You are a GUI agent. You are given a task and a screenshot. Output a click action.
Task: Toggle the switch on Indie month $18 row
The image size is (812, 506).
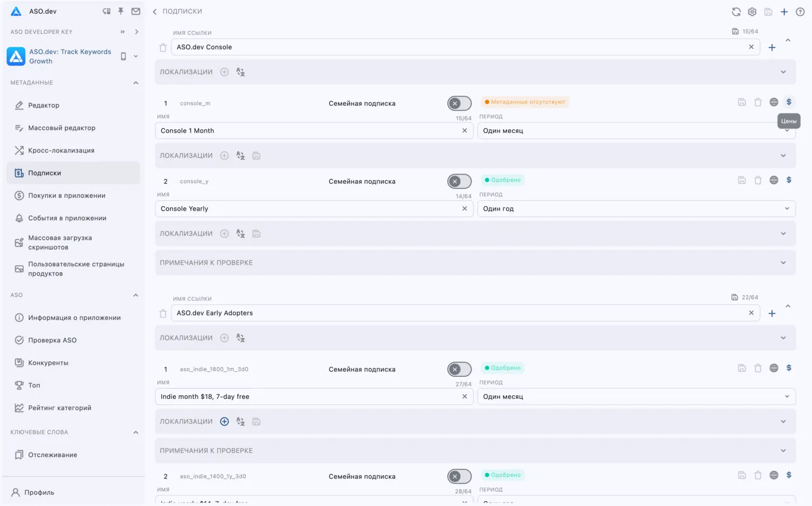(x=459, y=369)
